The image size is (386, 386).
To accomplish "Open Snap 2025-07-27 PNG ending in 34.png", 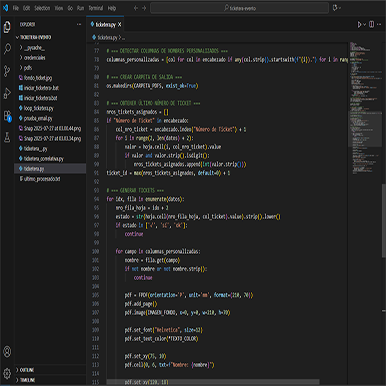I will [x=50, y=138].
